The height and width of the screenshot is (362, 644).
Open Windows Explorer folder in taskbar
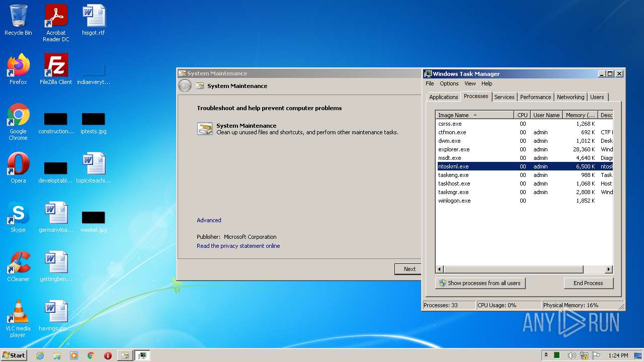57,355
